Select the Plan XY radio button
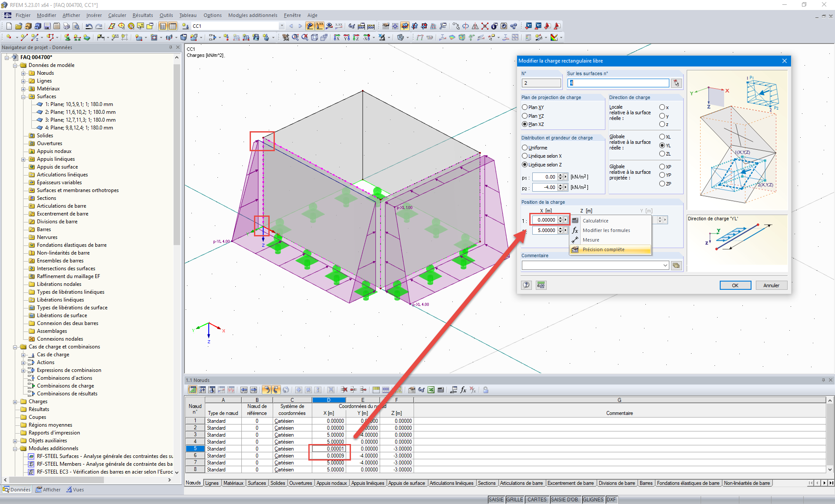This screenshot has height=504, width=835. click(x=525, y=107)
